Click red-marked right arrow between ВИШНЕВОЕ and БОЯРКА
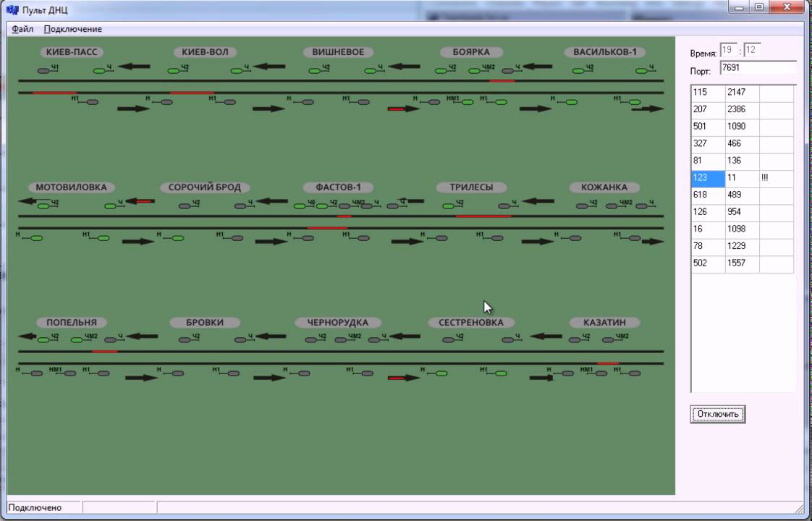812x521 pixels. pos(403,109)
